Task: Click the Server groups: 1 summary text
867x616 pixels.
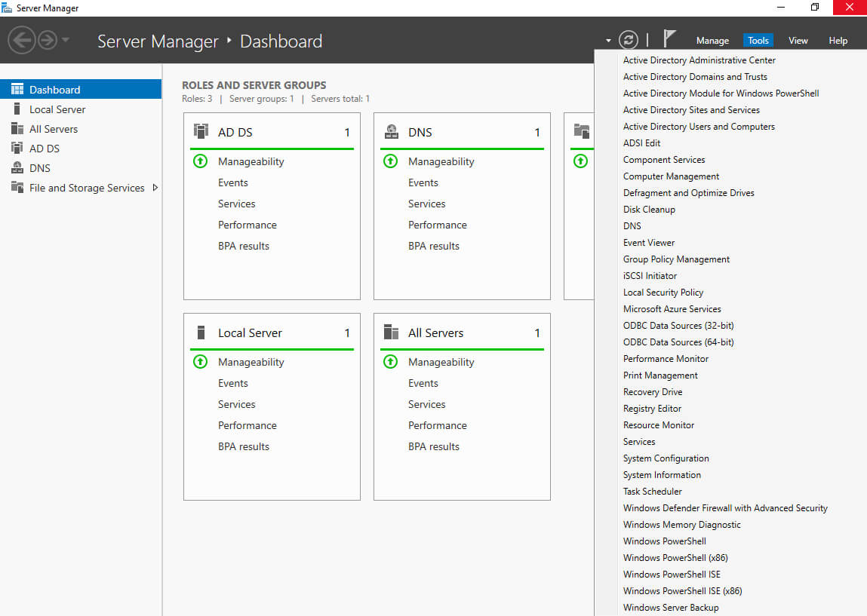Action: click(x=262, y=98)
